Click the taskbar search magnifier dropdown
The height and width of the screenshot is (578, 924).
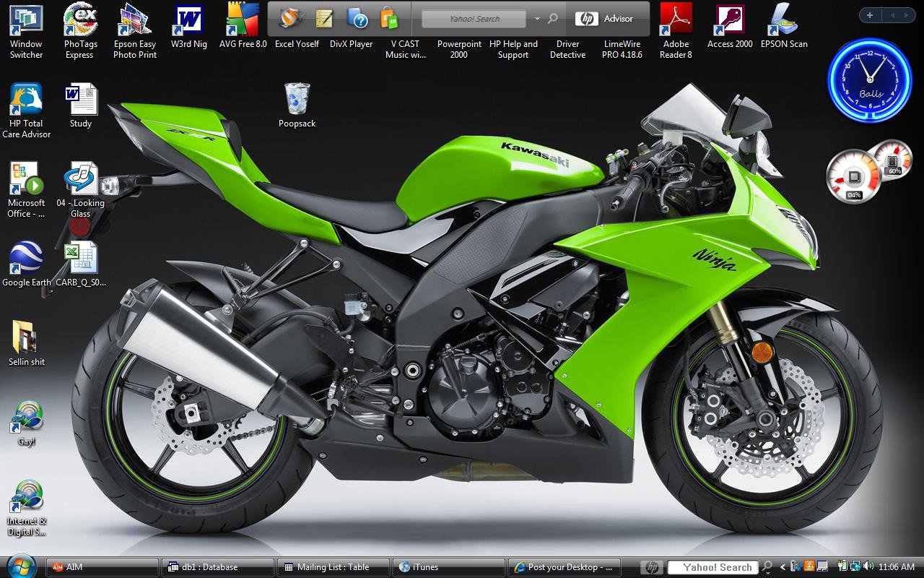point(767,567)
